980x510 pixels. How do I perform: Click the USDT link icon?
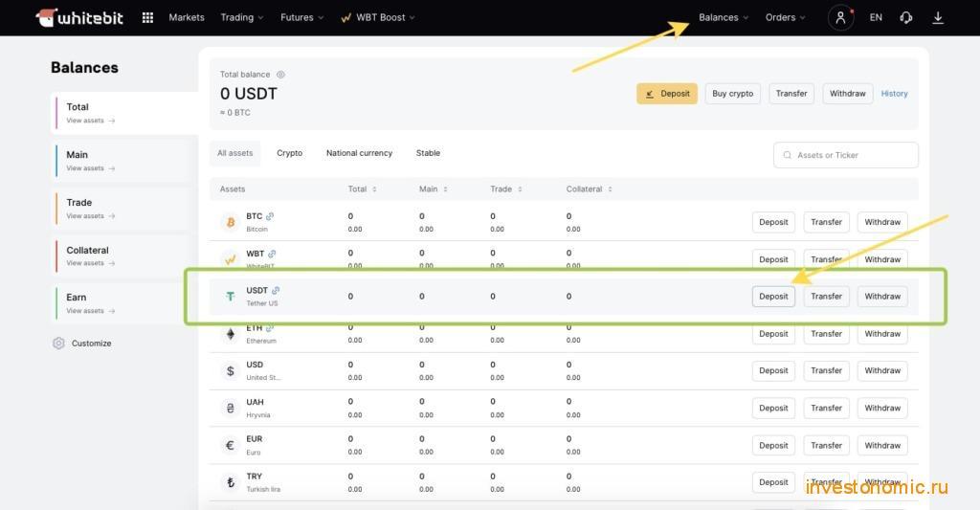(276, 291)
